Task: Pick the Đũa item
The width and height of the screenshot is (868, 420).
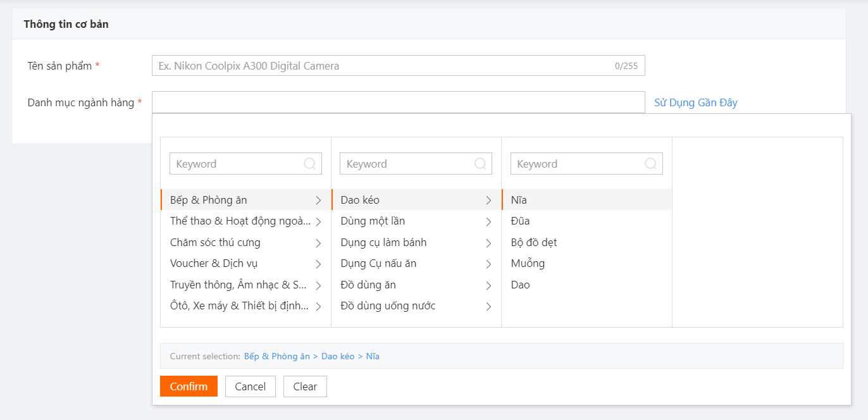Action: (520, 221)
